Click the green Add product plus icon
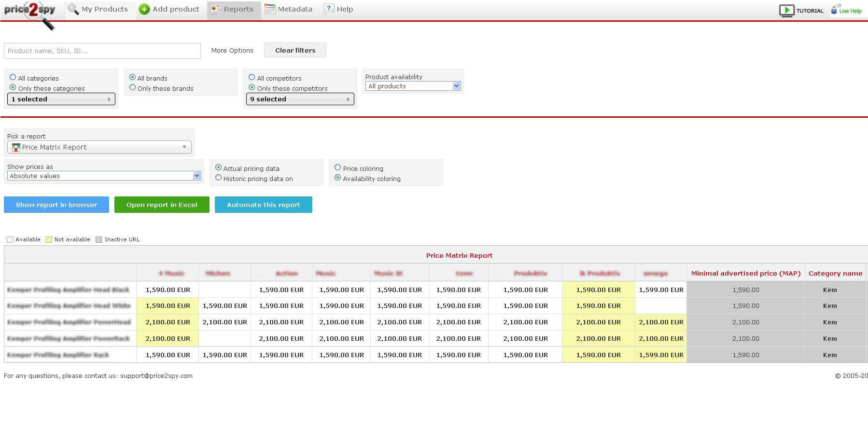This screenshot has height=431, width=868. pyautogui.click(x=144, y=9)
